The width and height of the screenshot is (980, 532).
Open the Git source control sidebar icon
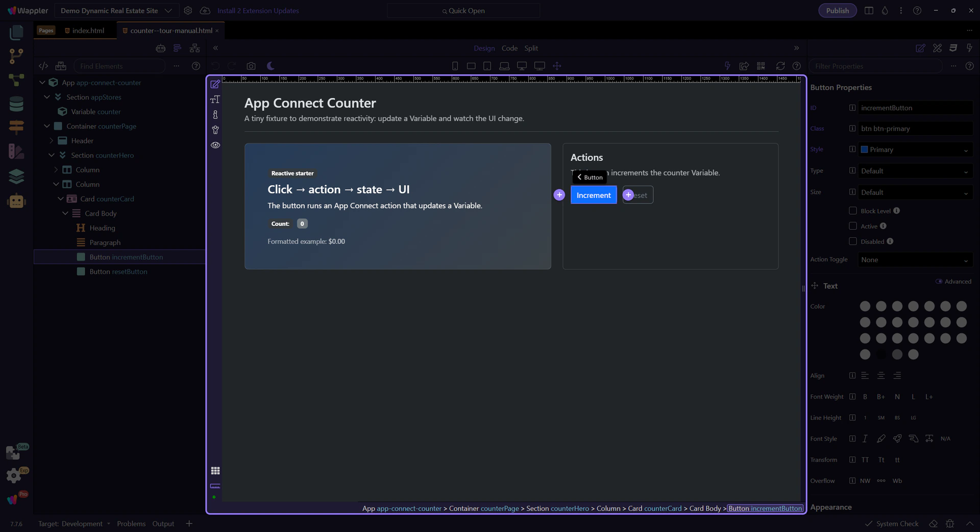[x=16, y=56]
